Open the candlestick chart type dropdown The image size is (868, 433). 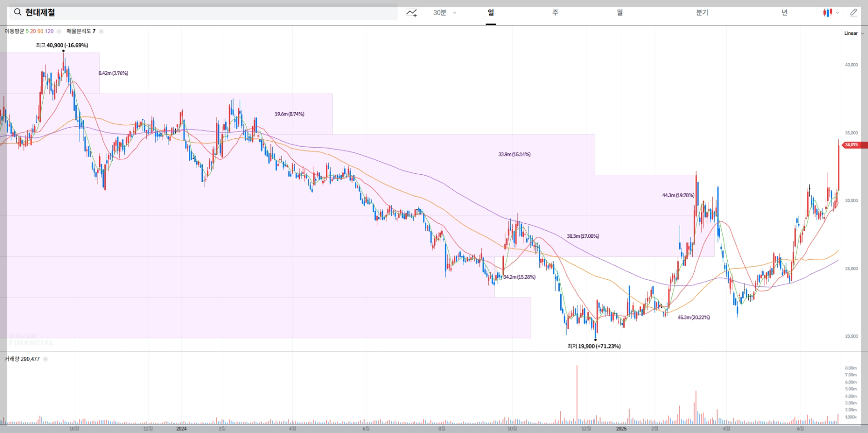(x=831, y=13)
